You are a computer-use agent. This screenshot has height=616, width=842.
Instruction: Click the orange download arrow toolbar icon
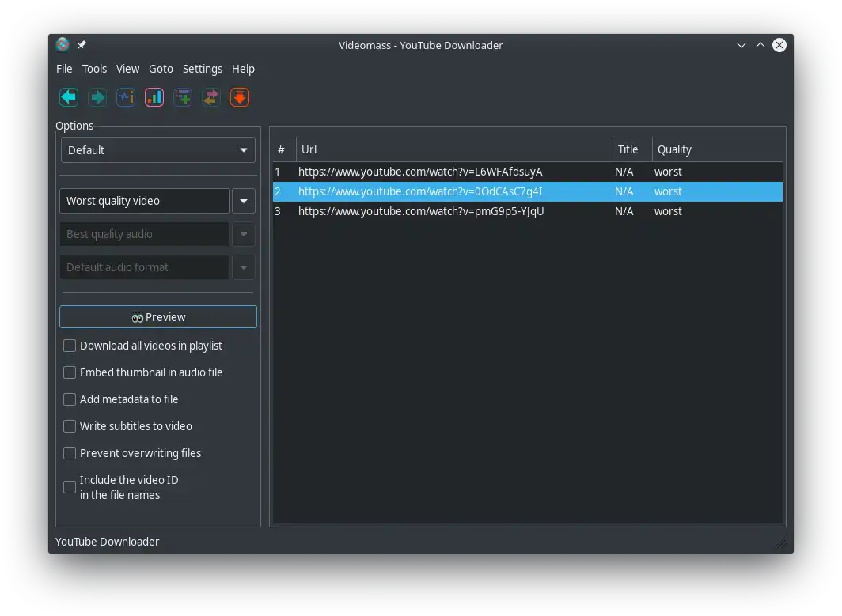(x=240, y=97)
